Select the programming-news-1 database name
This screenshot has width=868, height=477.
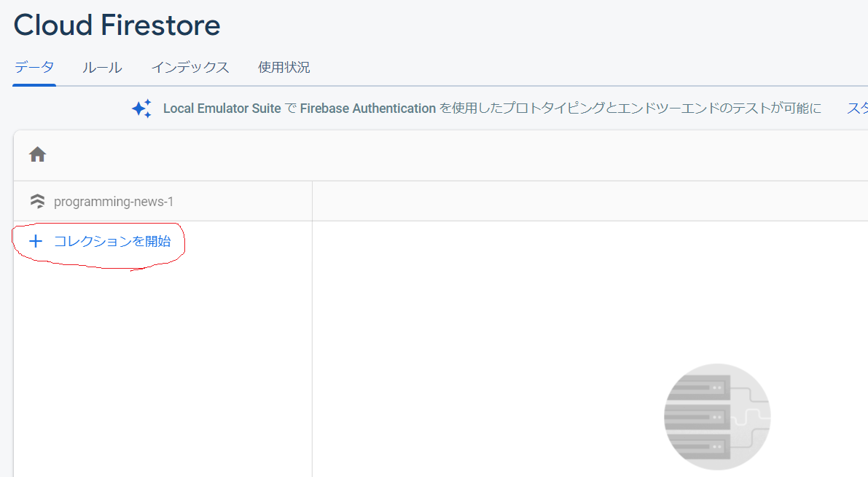click(x=114, y=202)
